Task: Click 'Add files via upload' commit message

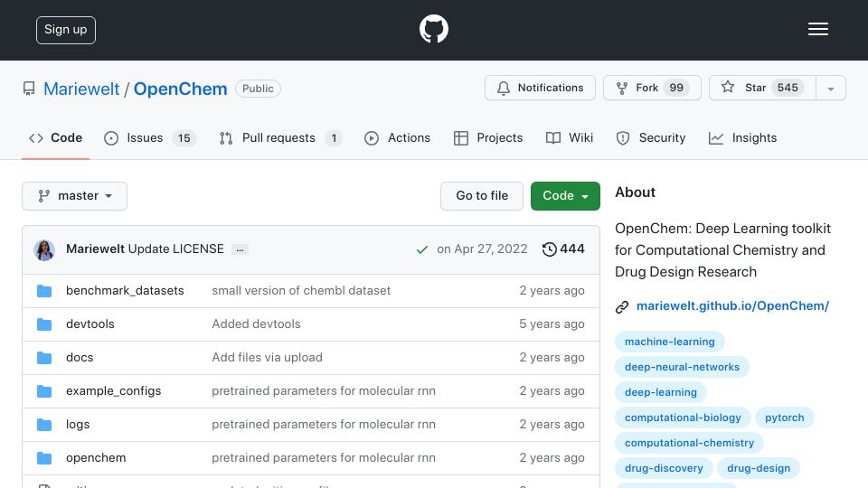Action: coord(267,358)
